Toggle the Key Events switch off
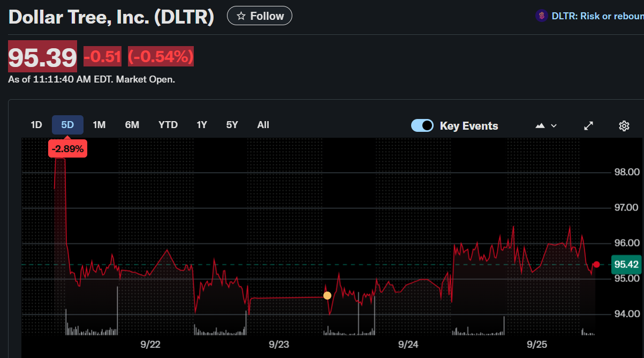 pos(422,125)
